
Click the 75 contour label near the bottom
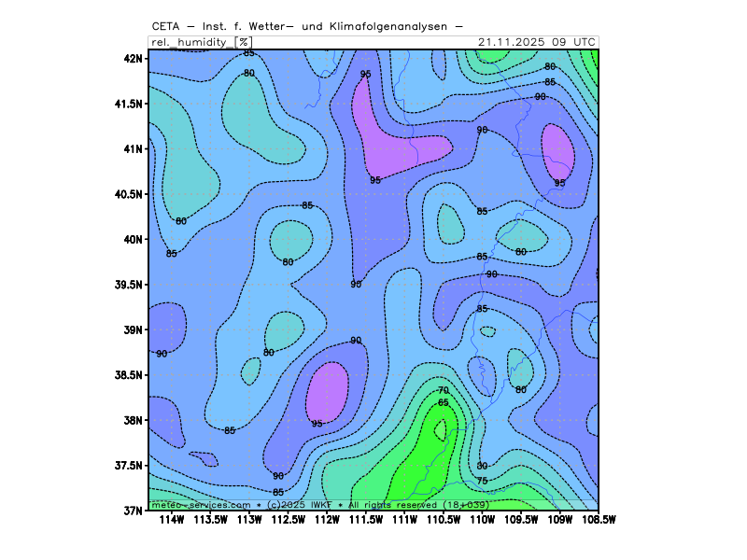click(482, 481)
